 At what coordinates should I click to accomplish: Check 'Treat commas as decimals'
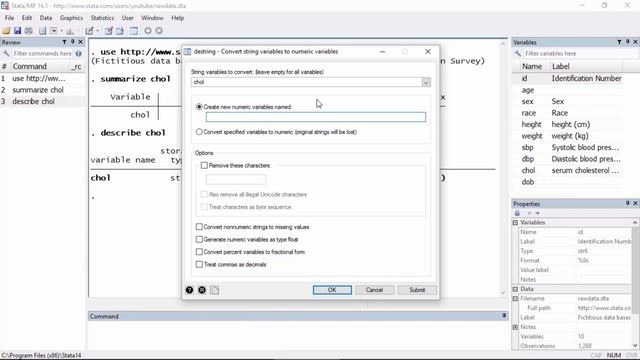tap(199, 264)
